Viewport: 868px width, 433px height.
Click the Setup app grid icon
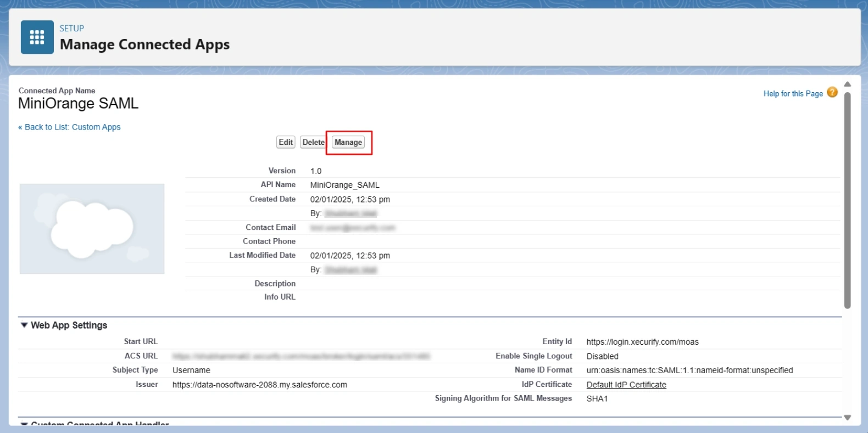[x=37, y=37]
